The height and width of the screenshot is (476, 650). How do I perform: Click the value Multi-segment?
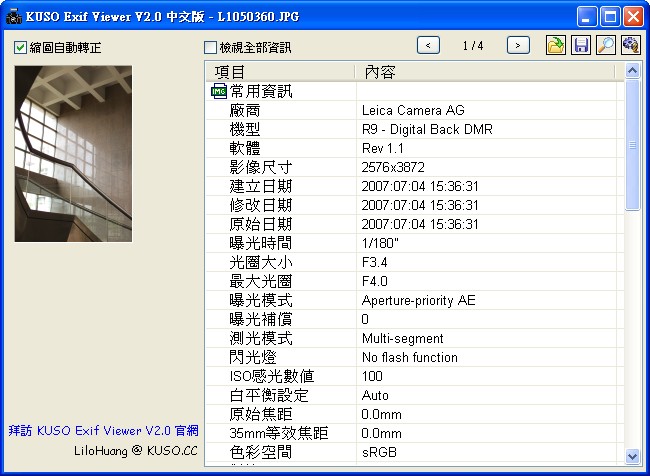click(x=403, y=338)
